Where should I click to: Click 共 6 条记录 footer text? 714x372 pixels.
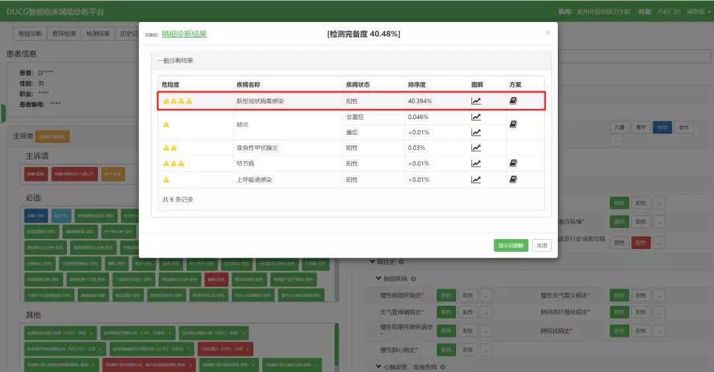pyautogui.click(x=178, y=199)
